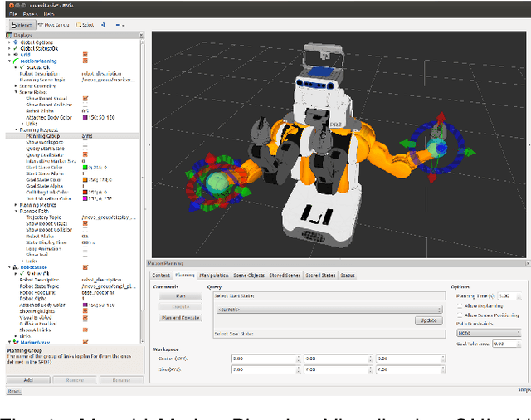Switch to the Scene Objects tab

251,275
